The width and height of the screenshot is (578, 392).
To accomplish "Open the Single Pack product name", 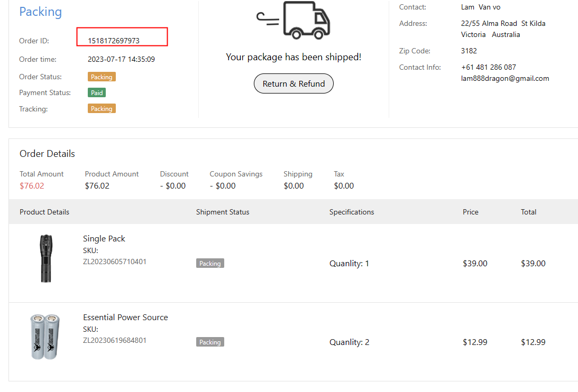I will pyautogui.click(x=104, y=238).
